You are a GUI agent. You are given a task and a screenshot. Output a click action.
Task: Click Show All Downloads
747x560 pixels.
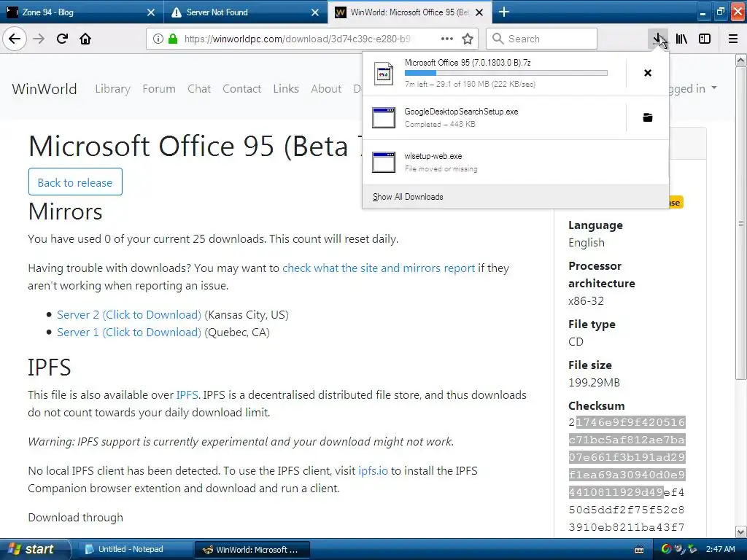pos(408,197)
